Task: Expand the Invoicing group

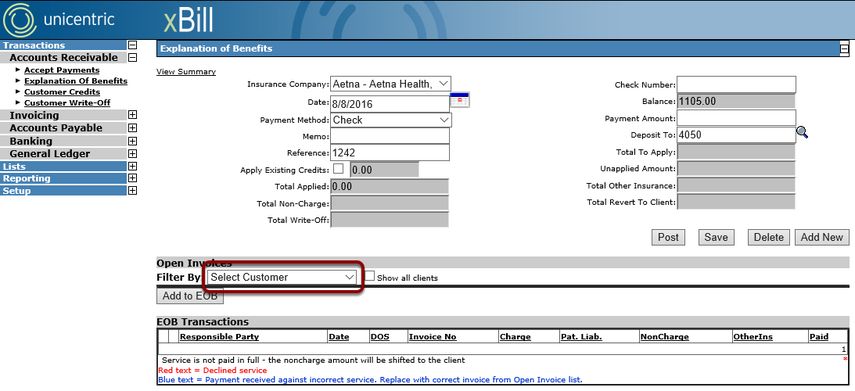Action: click(132, 115)
